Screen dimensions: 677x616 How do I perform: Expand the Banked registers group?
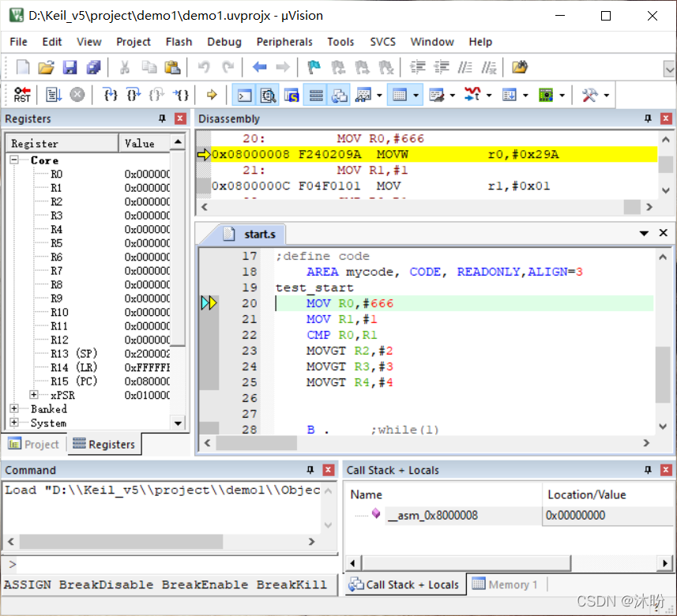[14, 408]
